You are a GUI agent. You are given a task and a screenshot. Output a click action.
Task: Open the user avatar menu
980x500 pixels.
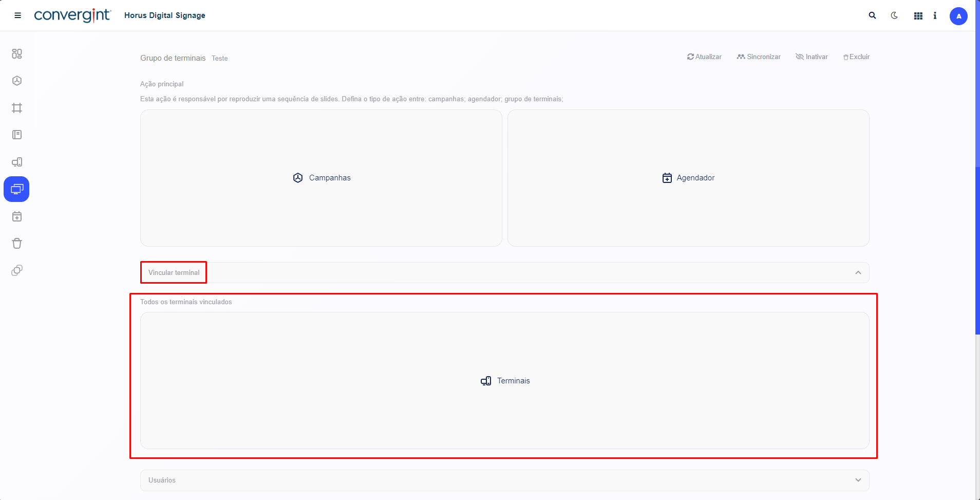pos(958,16)
